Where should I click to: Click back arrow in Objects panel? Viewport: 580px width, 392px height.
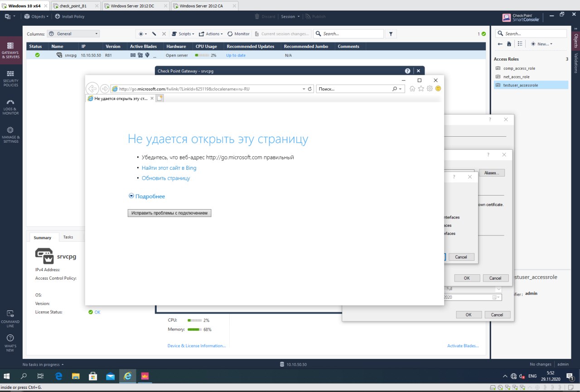[x=500, y=44]
